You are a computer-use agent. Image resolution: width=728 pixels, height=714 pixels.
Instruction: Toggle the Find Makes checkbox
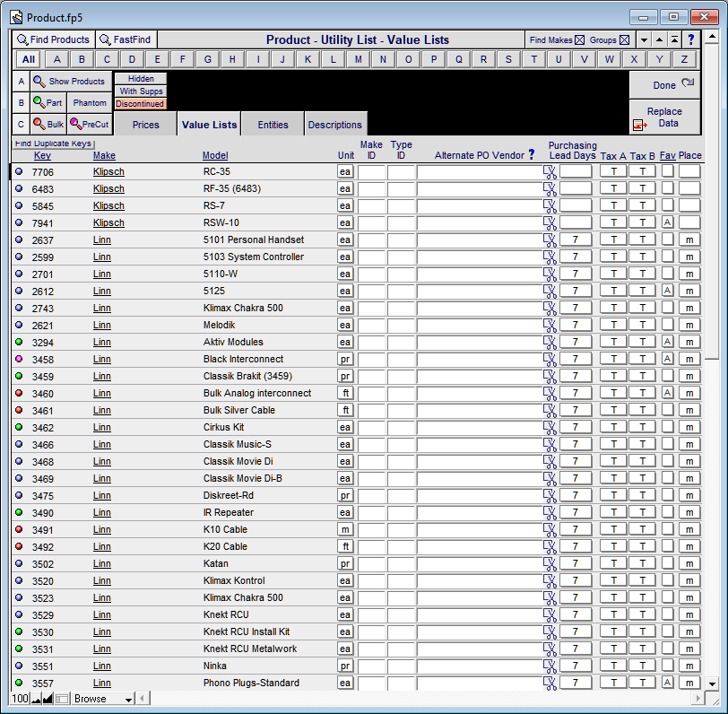[x=579, y=40]
